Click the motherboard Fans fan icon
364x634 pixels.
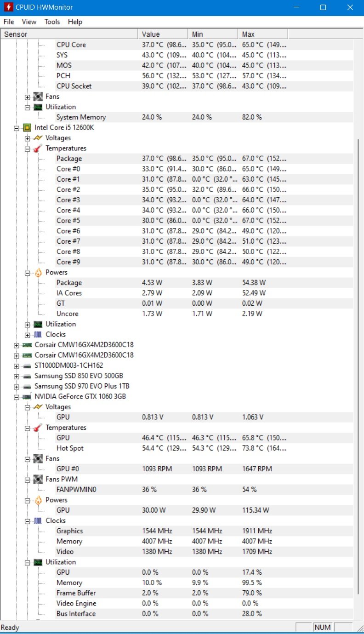(38, 97)
